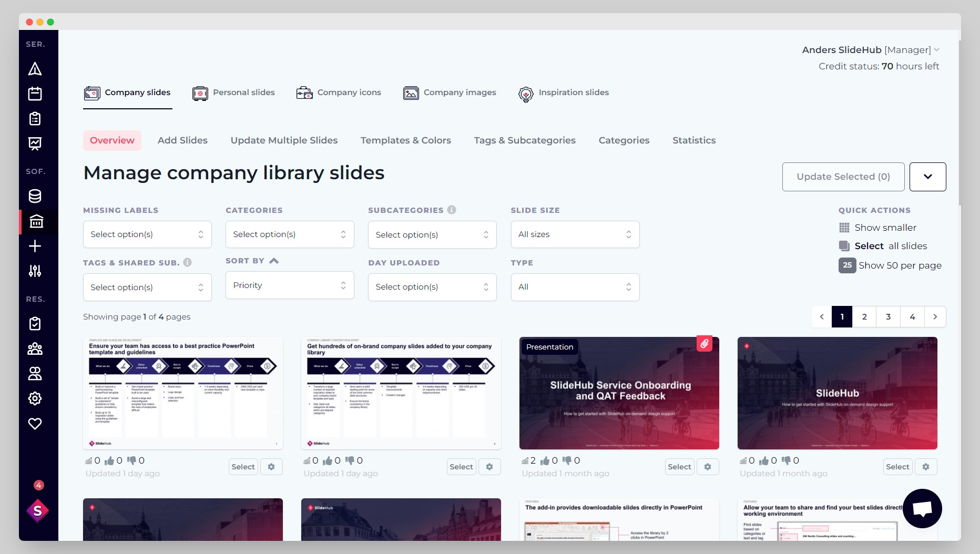This screenshot has height=554, width=980.
Task: Open the Slide Size dropdown showing All sizes
Action: point(575,234)
